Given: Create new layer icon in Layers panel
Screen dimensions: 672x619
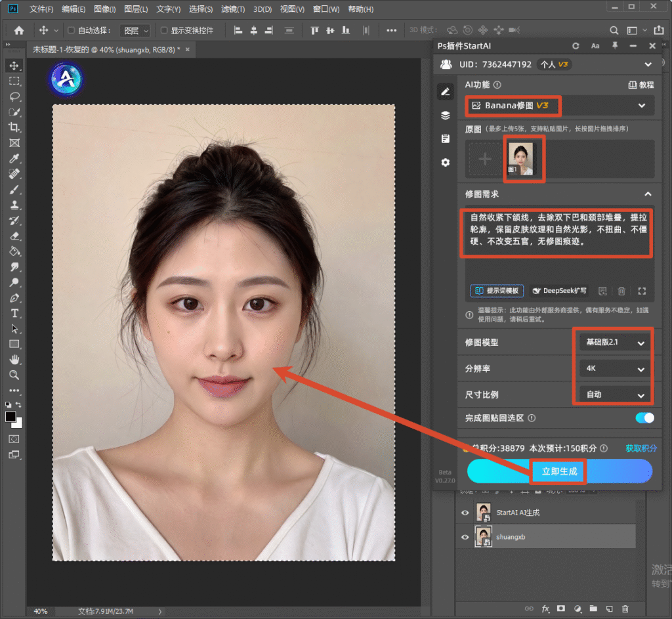Looking at the screenshot, I should 610,608.
